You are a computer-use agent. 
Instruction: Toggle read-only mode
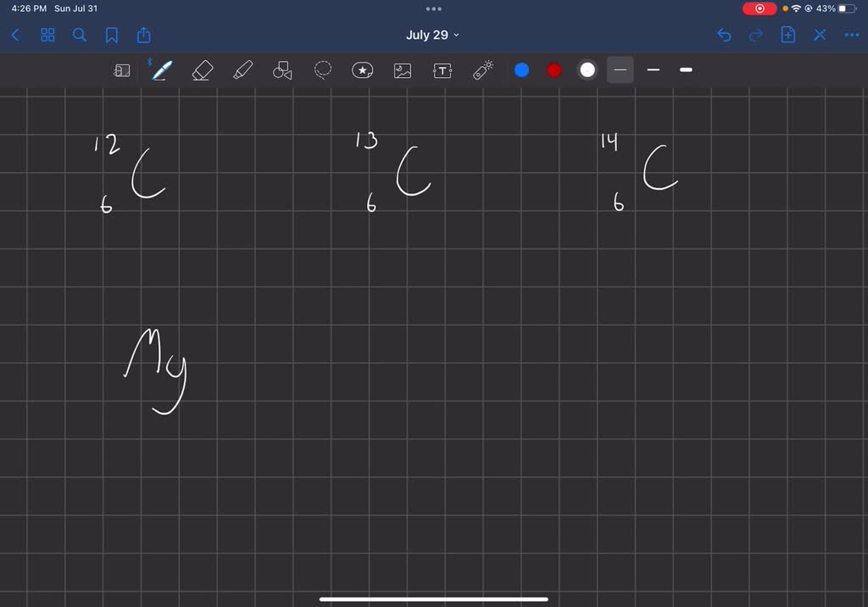point(819,35)
